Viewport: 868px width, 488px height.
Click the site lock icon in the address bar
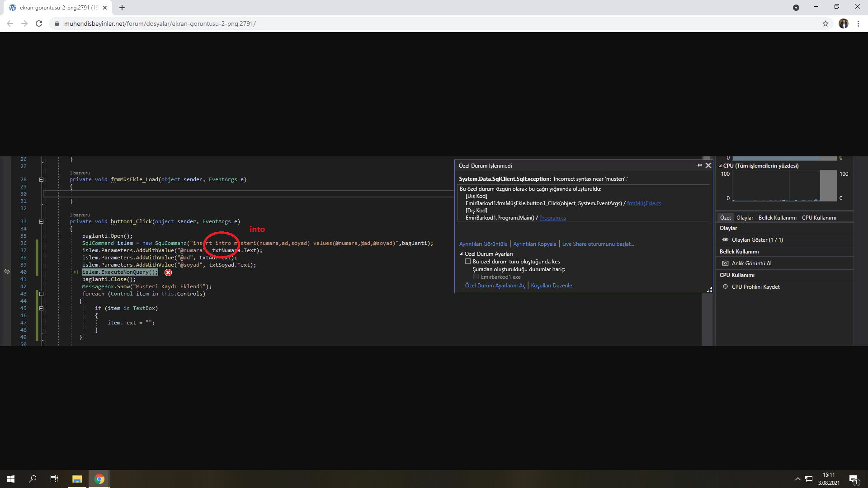[57, 23]
